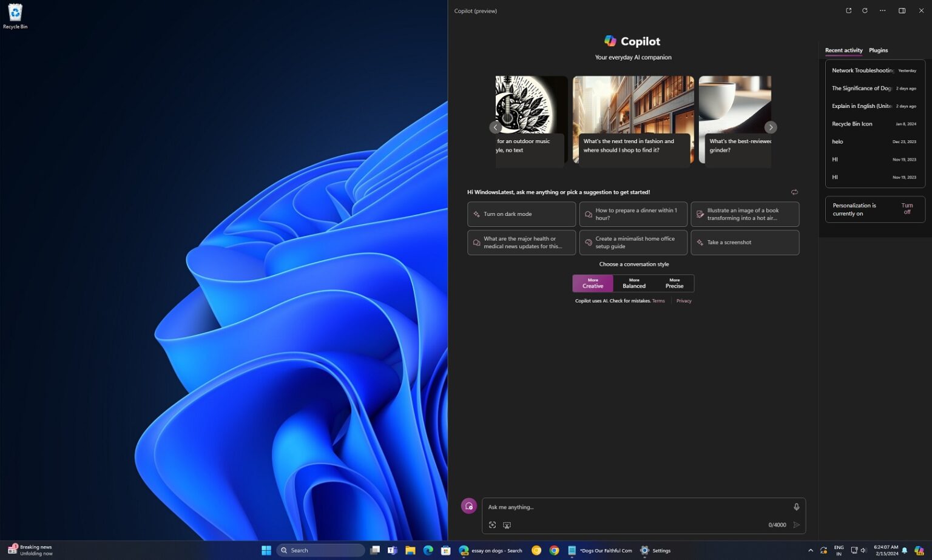Viewport: 932px width, 560px height.
Task: Open the Privacy link at the bottom
Action: point(684,300)
